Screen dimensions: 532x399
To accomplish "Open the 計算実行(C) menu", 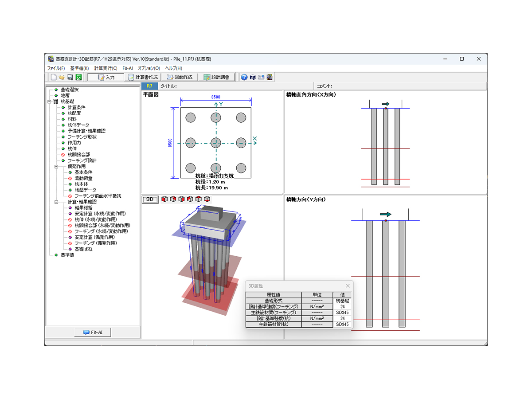I will tap(106, 68).
